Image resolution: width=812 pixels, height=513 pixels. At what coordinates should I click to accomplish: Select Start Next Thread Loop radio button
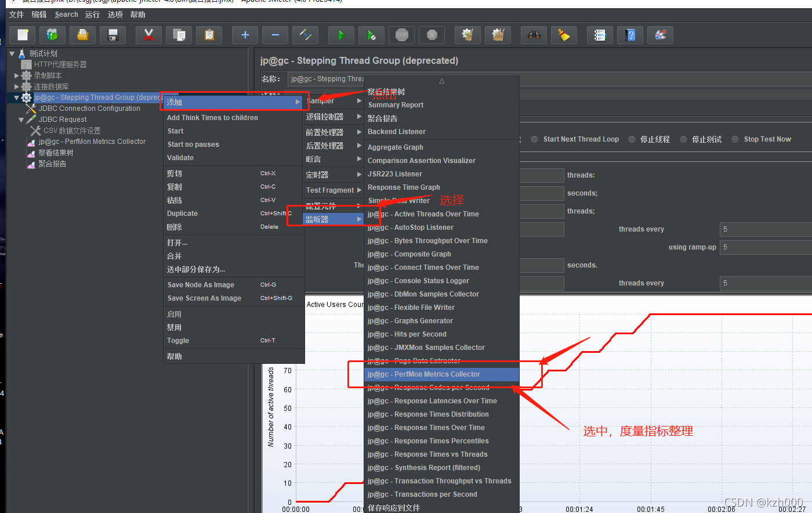535,139
